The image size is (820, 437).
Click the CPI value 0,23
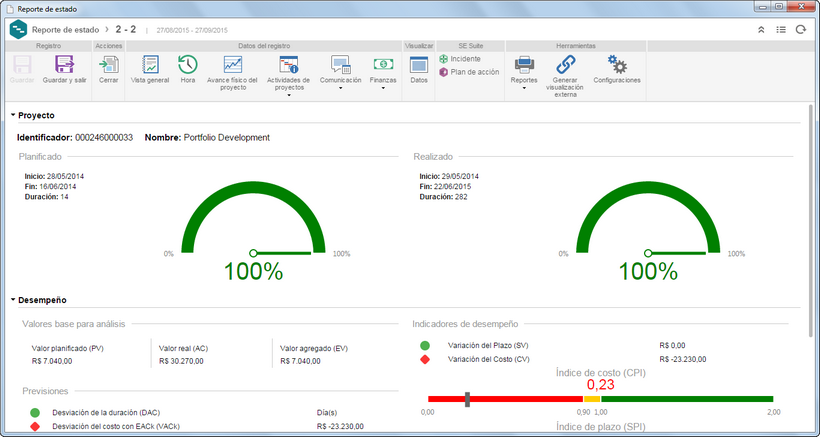[600, 385]
